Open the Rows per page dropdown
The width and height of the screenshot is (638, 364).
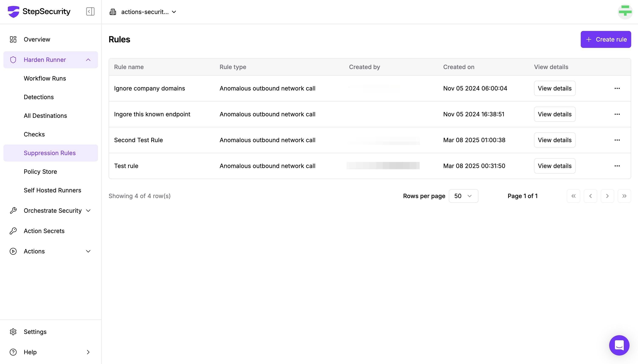pyautogui.click(x=463, y=196)
